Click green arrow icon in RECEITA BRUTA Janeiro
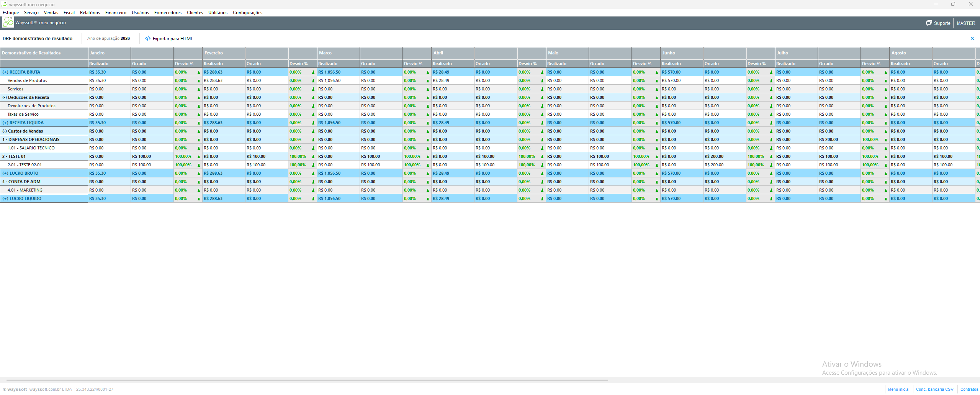This screenshot has height=395, width=980. click(x=199, y=72)
